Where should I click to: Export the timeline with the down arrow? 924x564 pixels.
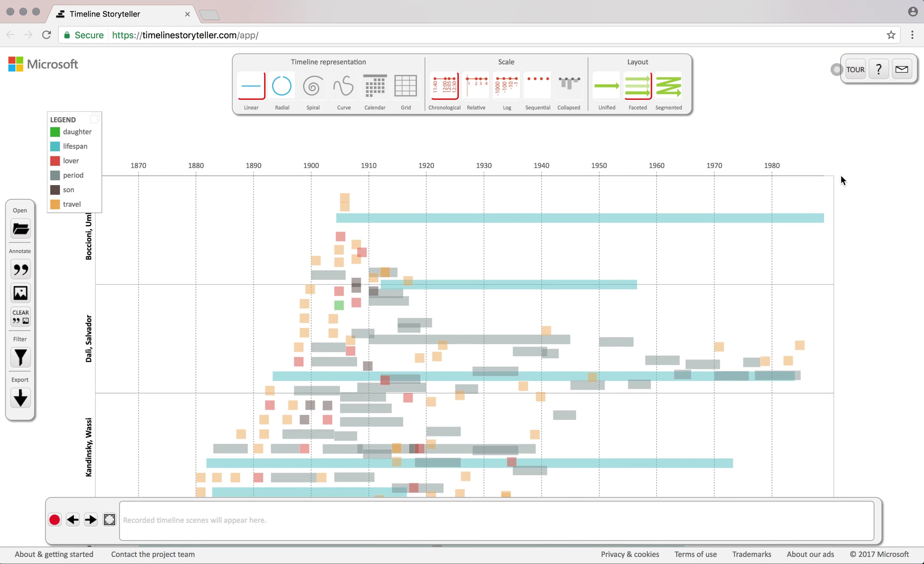click(20, 398)
